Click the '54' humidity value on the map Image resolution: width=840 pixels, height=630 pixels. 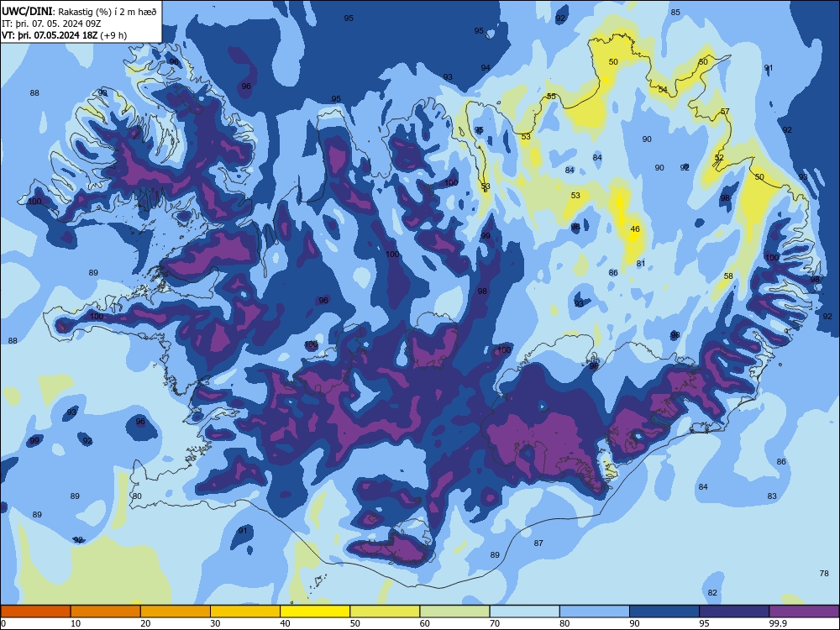[x=663, y=90]
